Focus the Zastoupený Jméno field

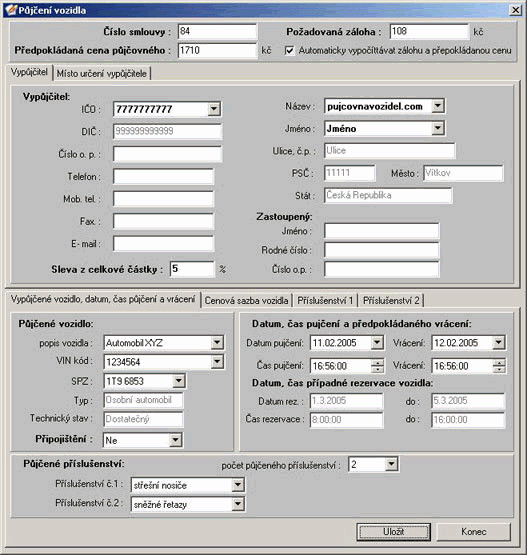coord(382,231)
